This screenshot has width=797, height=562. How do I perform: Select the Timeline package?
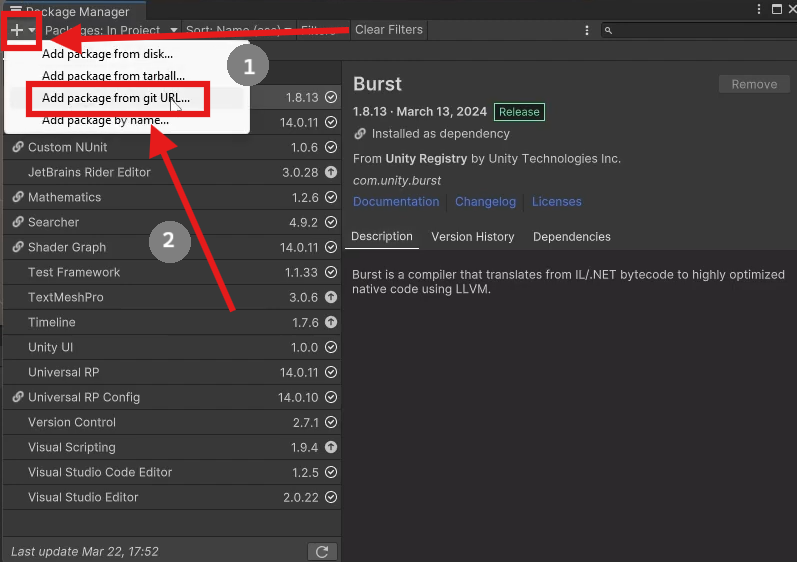point(172,322)
